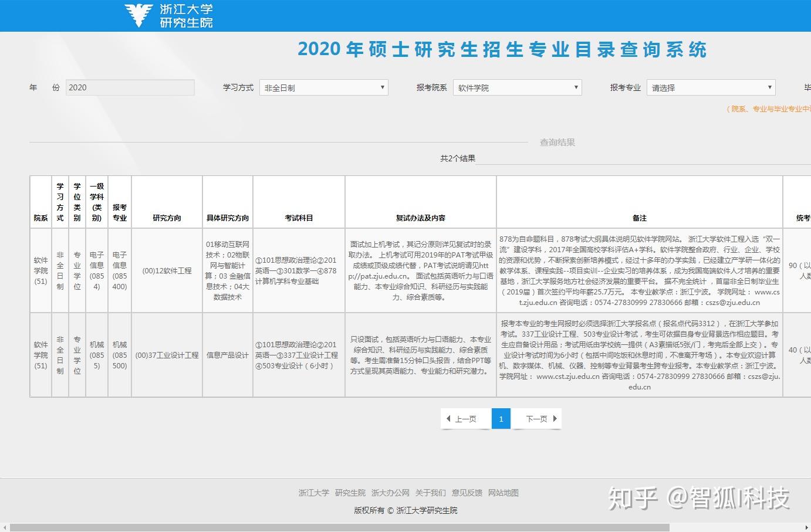811x532 pixels.
Task: Click the 一级学科(类别) column header
Action: (97, 202)
